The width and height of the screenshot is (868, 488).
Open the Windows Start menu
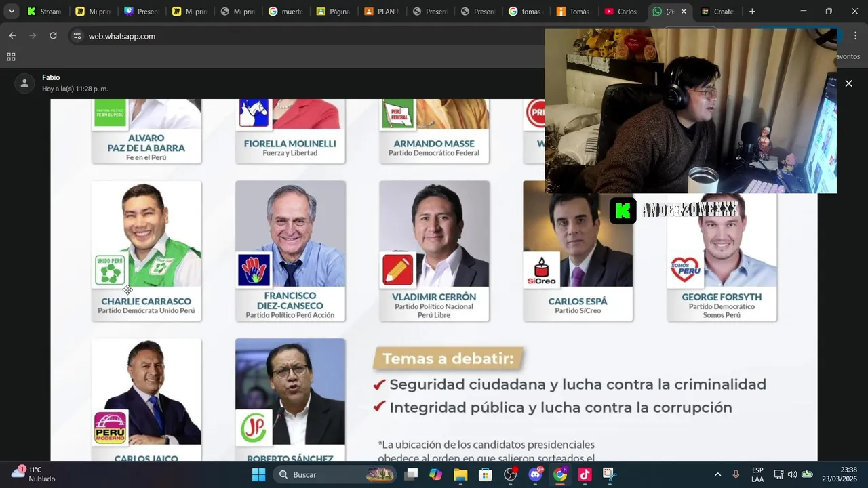coord(258,474)
